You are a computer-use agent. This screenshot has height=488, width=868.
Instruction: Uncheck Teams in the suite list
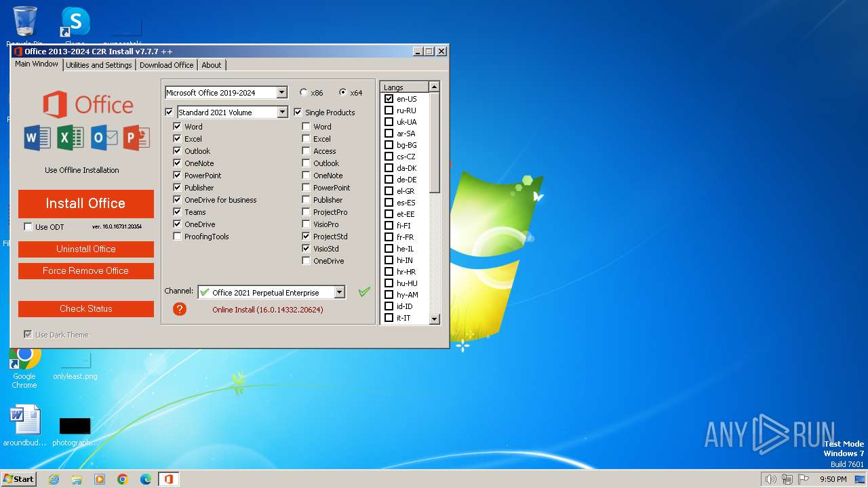point(177,212)
